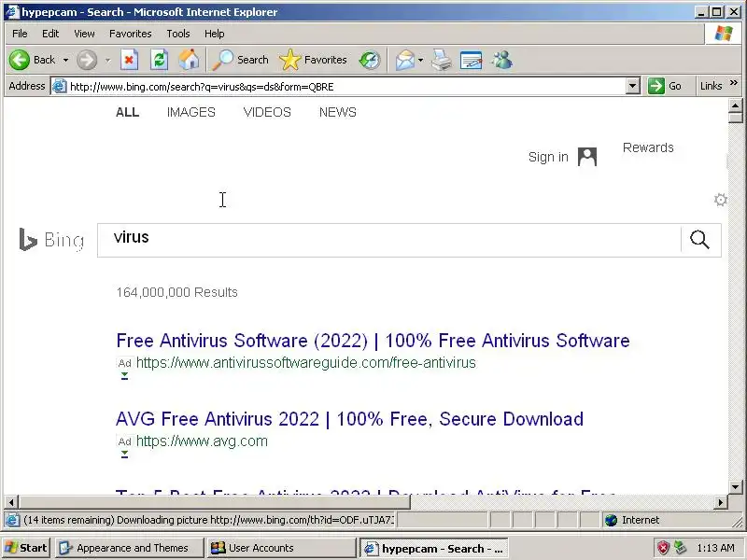Click the page icon in the address bar
The width and height of the screenshot is (747, 560).
click(59, 86)
